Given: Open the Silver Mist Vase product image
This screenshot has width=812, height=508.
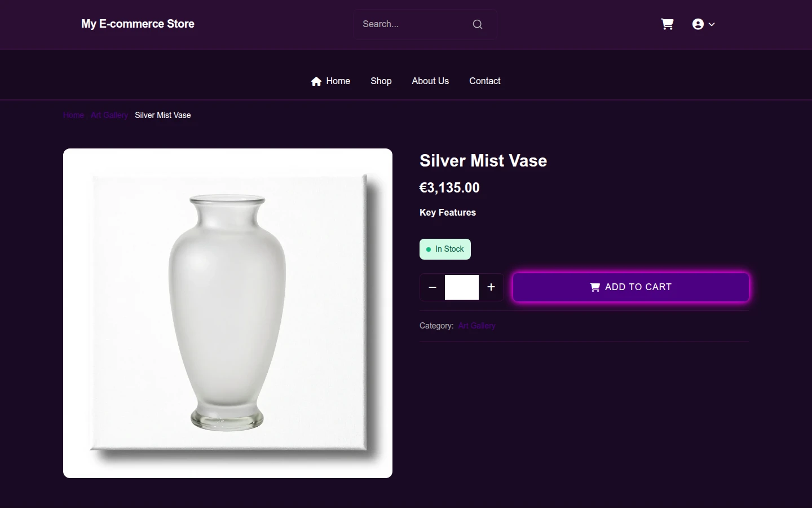Looking at the screenshot, I should tap(228, 313).
